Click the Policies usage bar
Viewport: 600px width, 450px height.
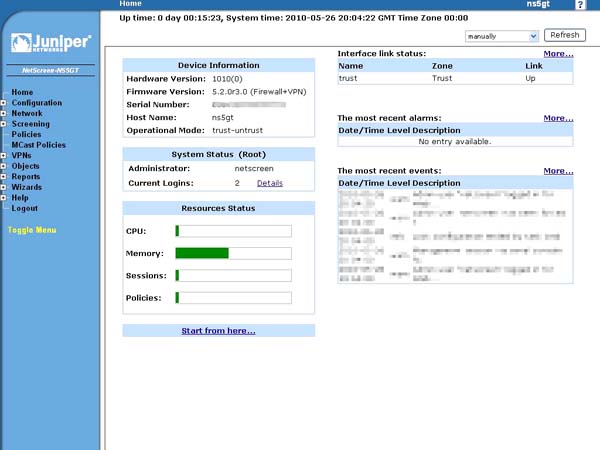point(233,298)
